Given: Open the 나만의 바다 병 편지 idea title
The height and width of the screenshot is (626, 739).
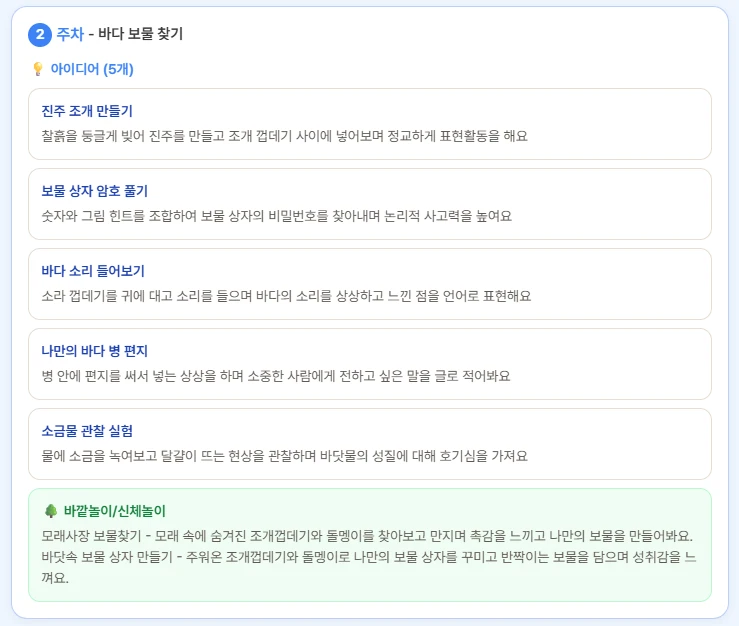Looking at the screenshot, I should coord(95,351).
